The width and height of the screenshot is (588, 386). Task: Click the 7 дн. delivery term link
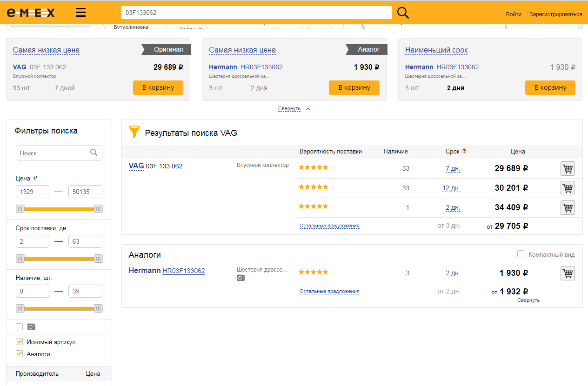coord(453,169)
